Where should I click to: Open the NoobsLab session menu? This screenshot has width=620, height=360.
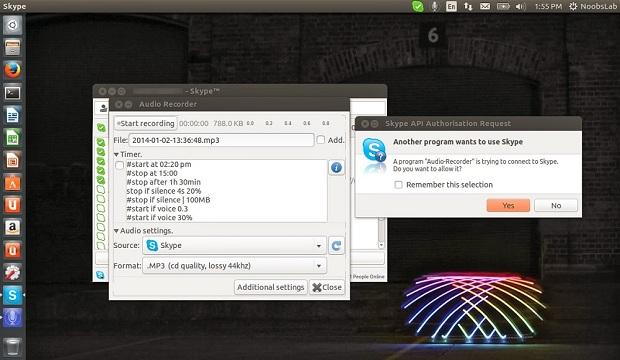593,6
